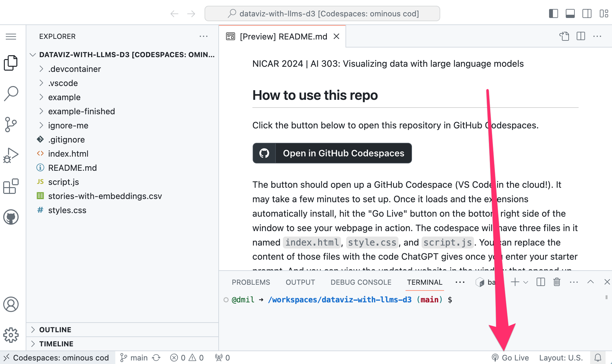This screenshot has width=612, height=364.
Task: Expand the example-finished folder
Action: (122, 111)
